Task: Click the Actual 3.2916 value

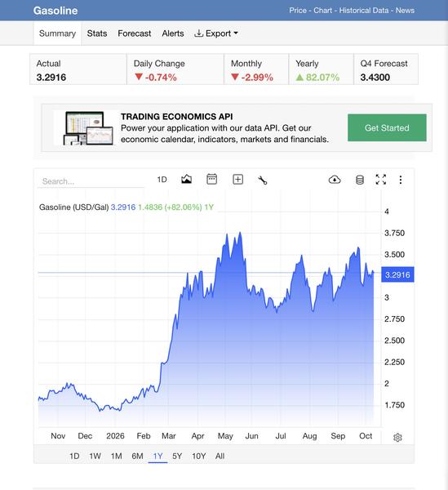Action: click(x=51, y=78)
